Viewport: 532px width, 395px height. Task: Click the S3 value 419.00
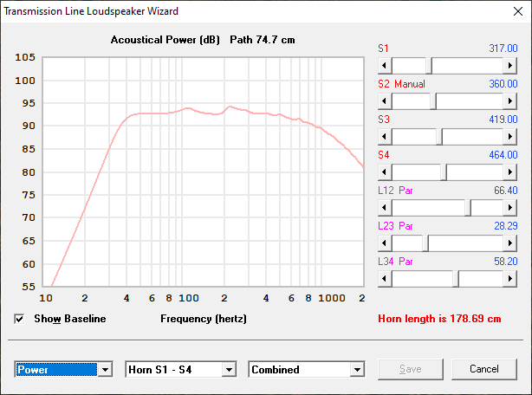coord(503,120)
